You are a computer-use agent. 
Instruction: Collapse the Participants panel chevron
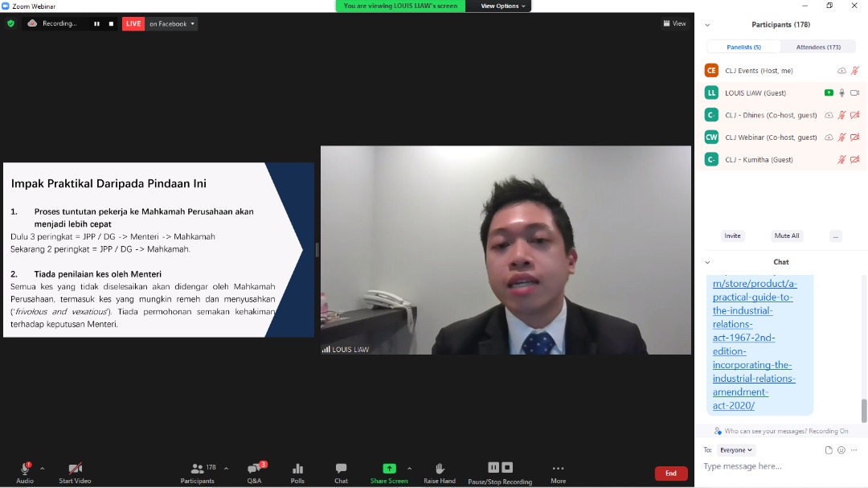click(707, 24)
